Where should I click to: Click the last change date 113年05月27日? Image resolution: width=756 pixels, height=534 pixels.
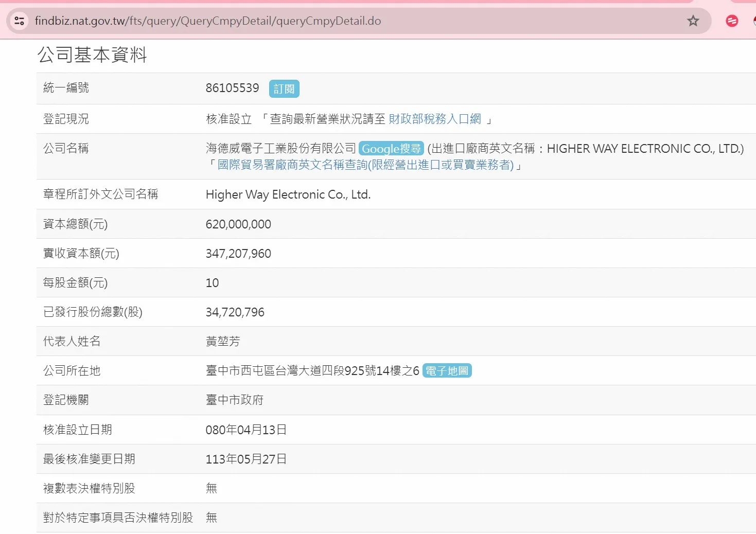click(246, 459)
